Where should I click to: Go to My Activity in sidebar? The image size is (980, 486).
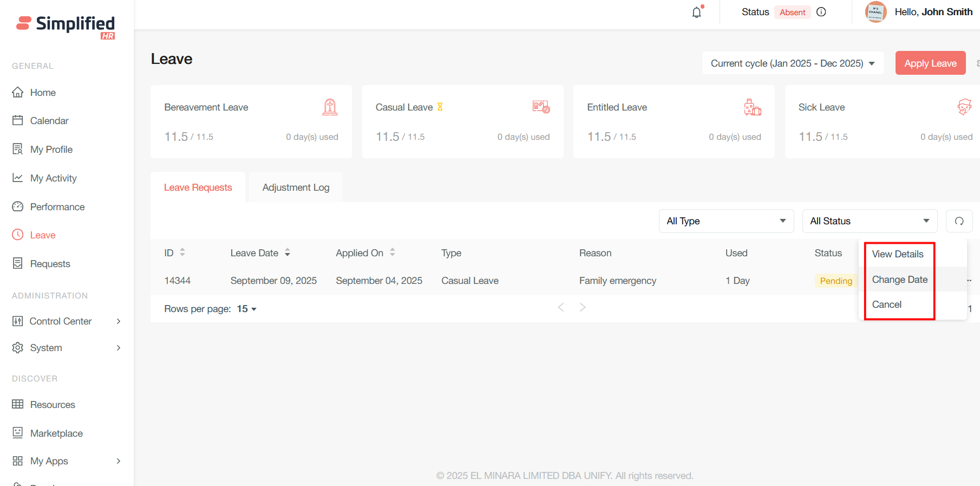coord(53,178)
